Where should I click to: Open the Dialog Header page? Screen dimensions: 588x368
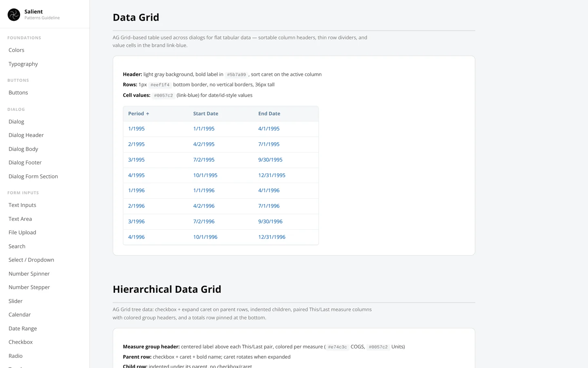26,135
